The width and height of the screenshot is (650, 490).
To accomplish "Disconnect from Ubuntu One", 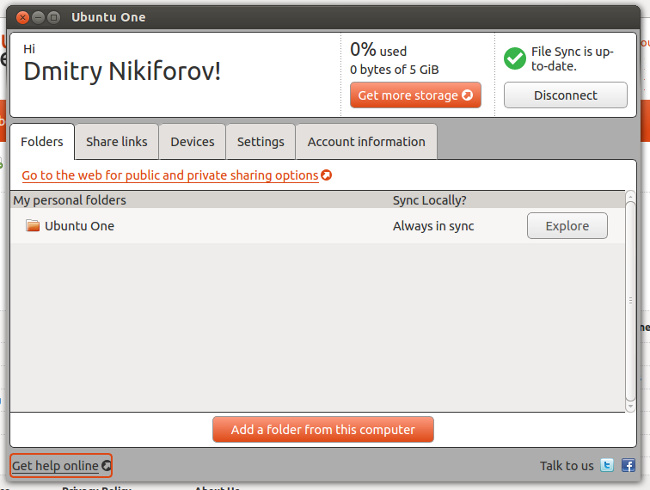I will 565,95.
